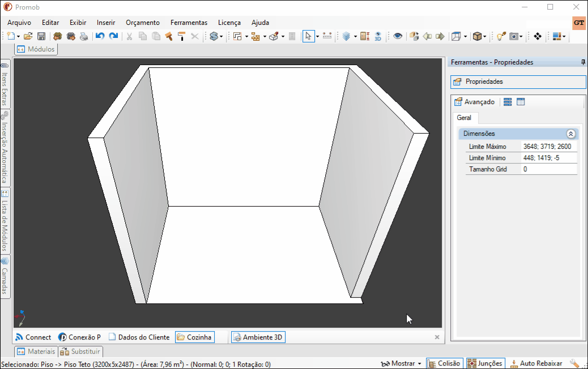
Task: Open the wireframe cube display dropdown
Action: click(x=466, y=37)
